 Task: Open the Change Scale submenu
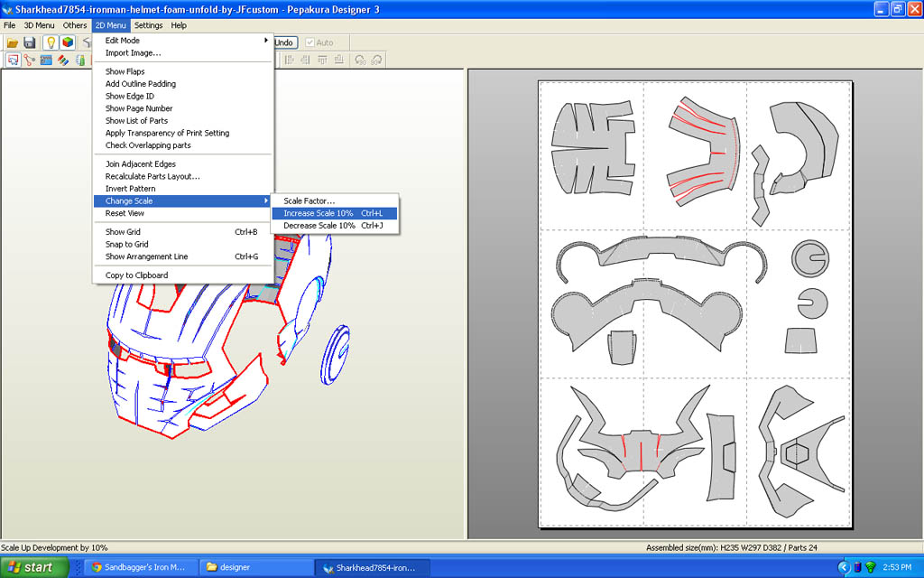click(183, 201)
